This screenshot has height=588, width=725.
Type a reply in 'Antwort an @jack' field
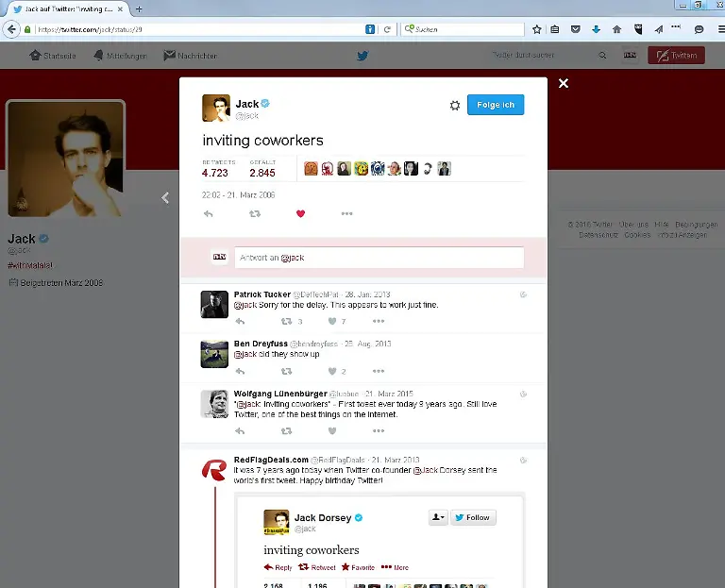[x=379, y=258]
